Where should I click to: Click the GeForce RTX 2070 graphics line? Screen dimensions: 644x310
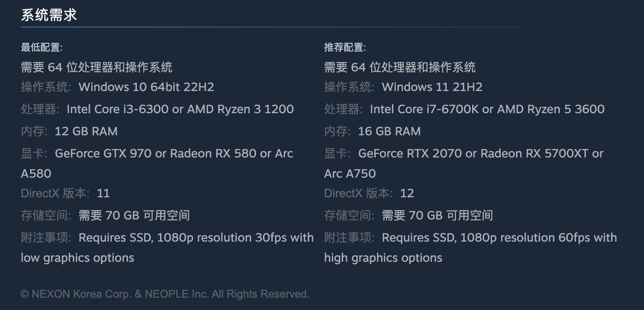[x=481, y=154]
